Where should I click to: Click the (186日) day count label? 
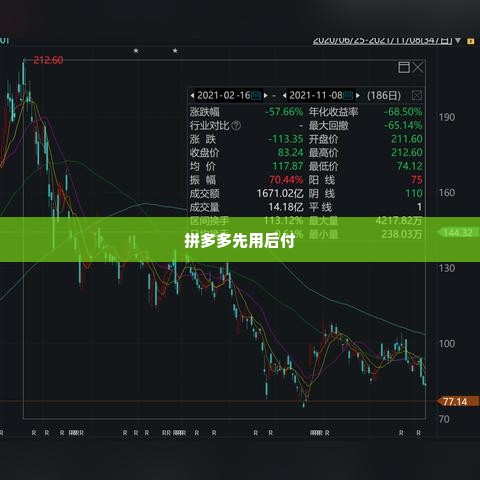tap(384, 96)
